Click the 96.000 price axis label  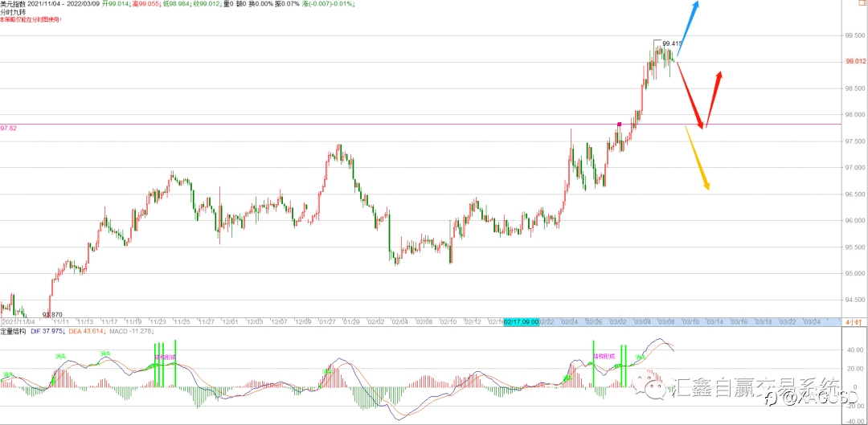[x=854, y=221]
